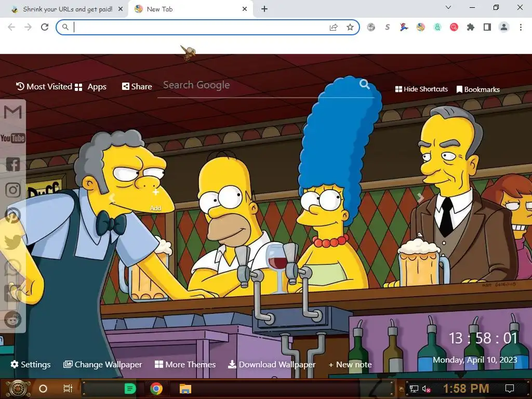Open a new browser tab

pos(264,9)
